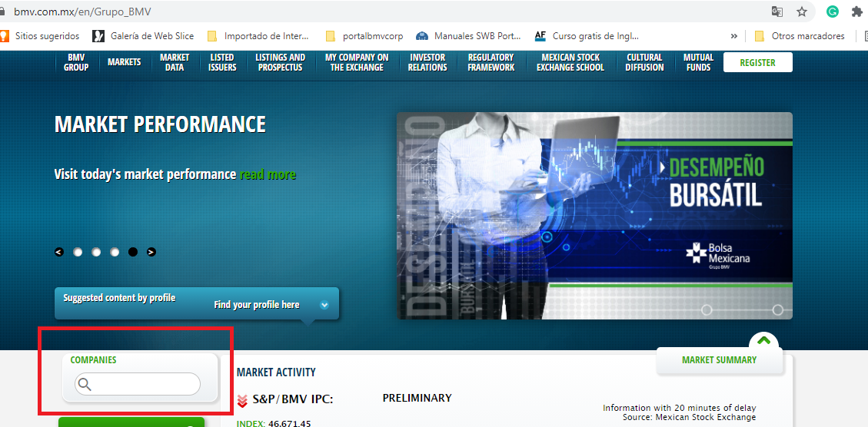This screenshot has width=868, height=427.
Task: Click the Market Activity heading
Action: click(276, 372)
